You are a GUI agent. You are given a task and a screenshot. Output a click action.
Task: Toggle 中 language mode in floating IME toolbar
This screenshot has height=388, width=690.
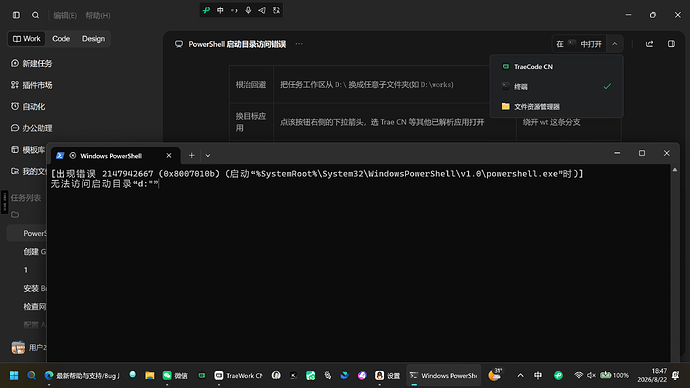tap(220, 10)
